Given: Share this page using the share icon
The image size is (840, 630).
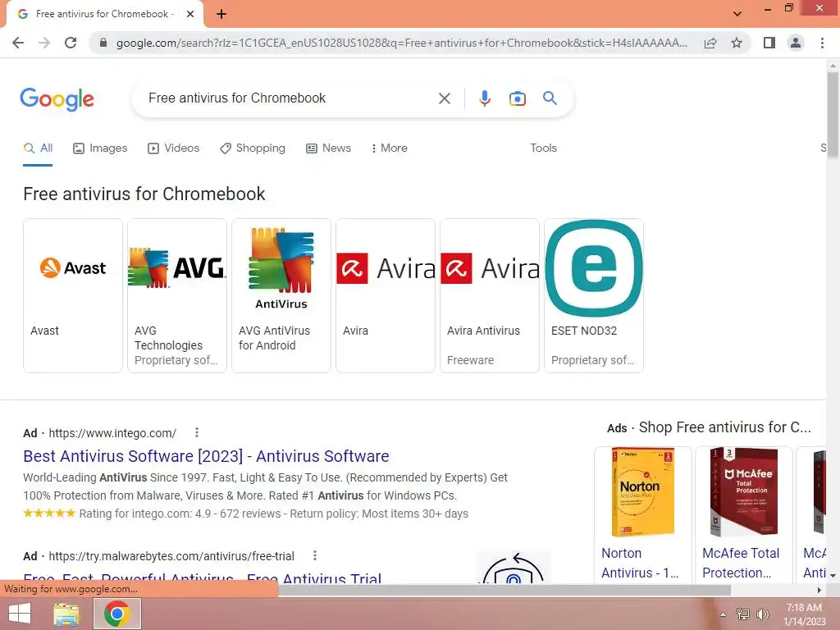Looking at the screenshot, I should pyautogui.click(x=710, y=43).
